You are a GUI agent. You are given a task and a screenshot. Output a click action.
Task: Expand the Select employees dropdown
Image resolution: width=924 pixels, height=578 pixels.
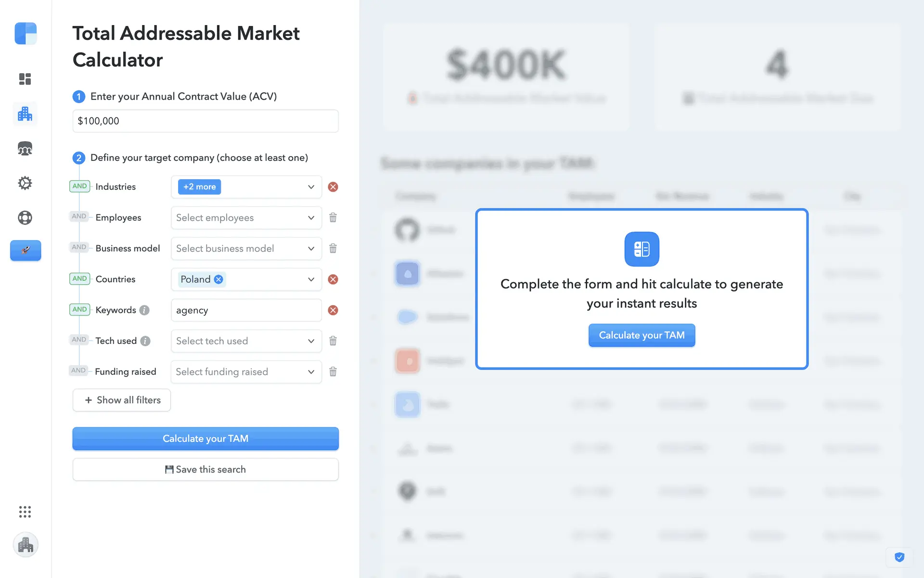click(246, 218)
